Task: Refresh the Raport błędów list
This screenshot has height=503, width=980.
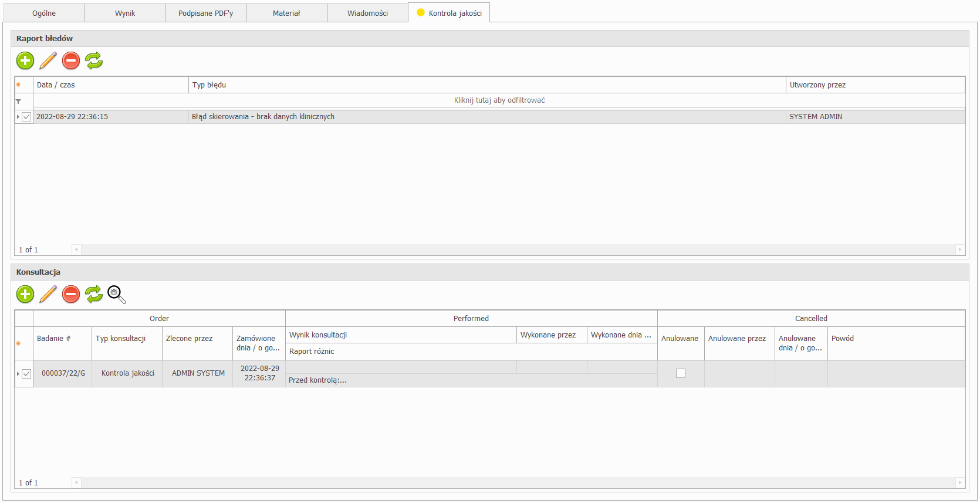Action: (94, 60)
